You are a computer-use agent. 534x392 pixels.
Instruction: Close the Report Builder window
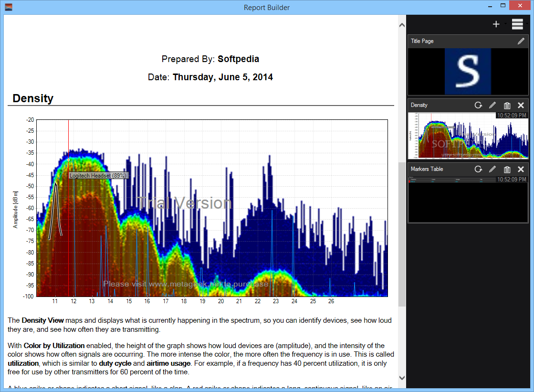(x=520, y=5)
